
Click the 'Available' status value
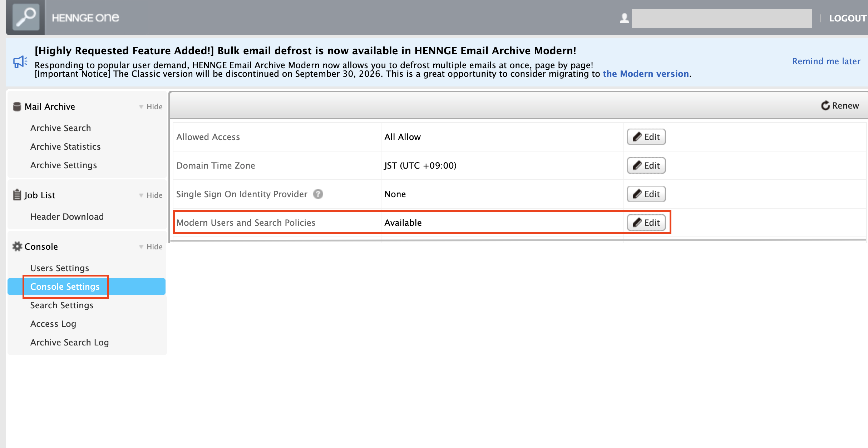403,223
